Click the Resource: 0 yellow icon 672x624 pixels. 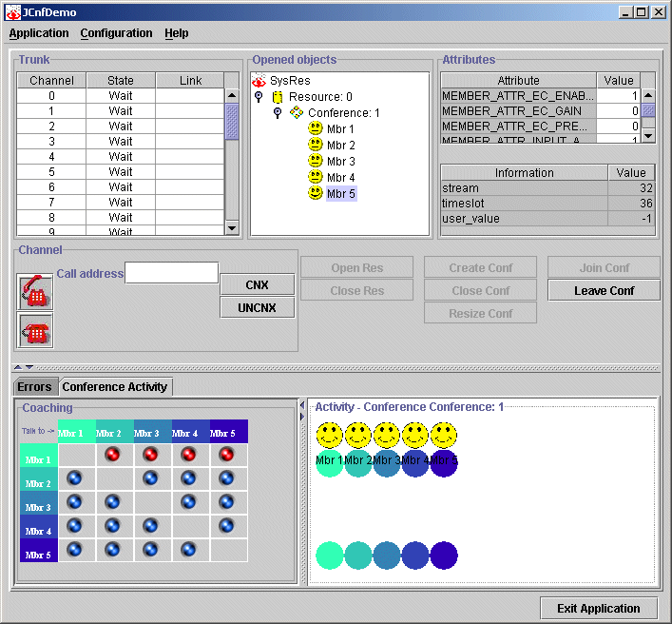pyautogui.click(x=278, y=97)
